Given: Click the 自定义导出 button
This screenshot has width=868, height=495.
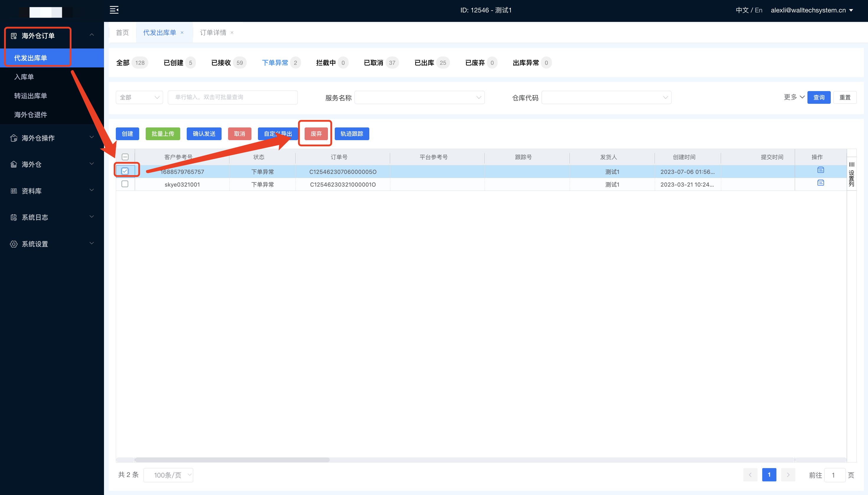Looking at the screenshot, I should [x=278, y=134].
